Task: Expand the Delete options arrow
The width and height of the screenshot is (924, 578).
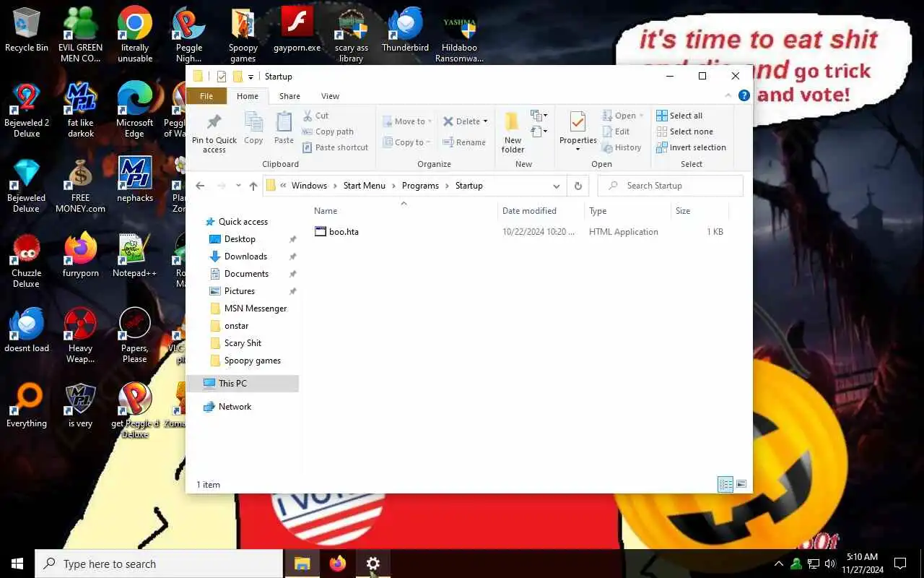Action: click(x=486, y=121)
